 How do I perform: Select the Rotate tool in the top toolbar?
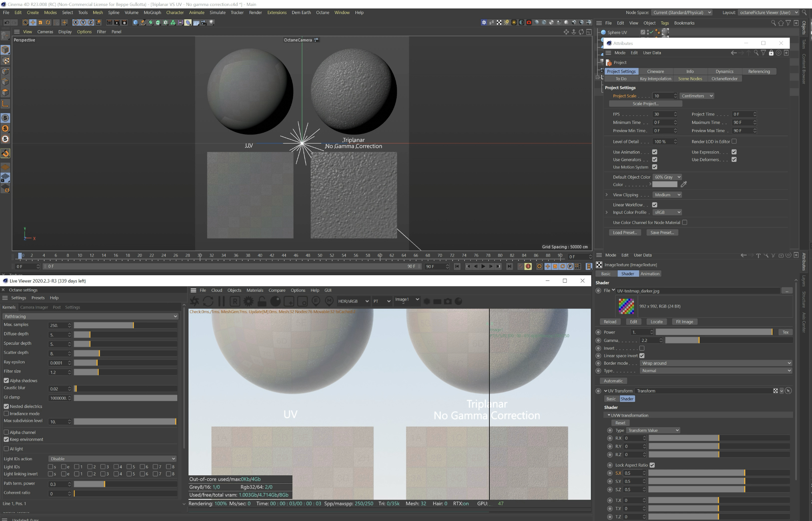click(48, 22)
